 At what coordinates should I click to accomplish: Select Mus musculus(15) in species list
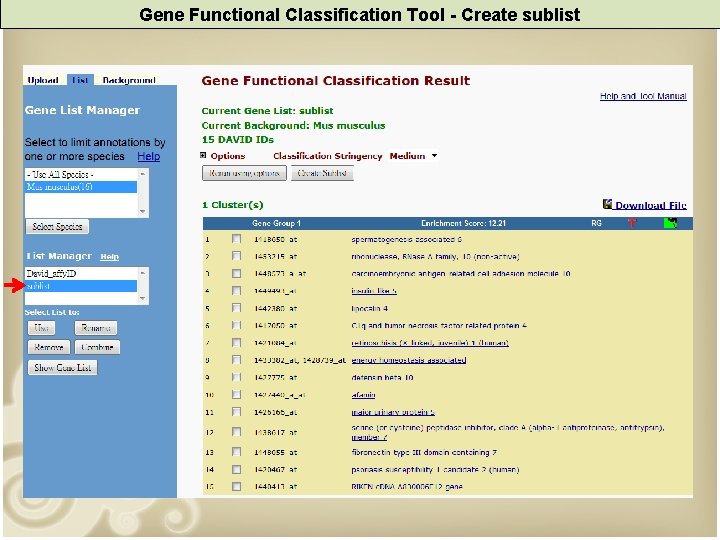point(81,186)
